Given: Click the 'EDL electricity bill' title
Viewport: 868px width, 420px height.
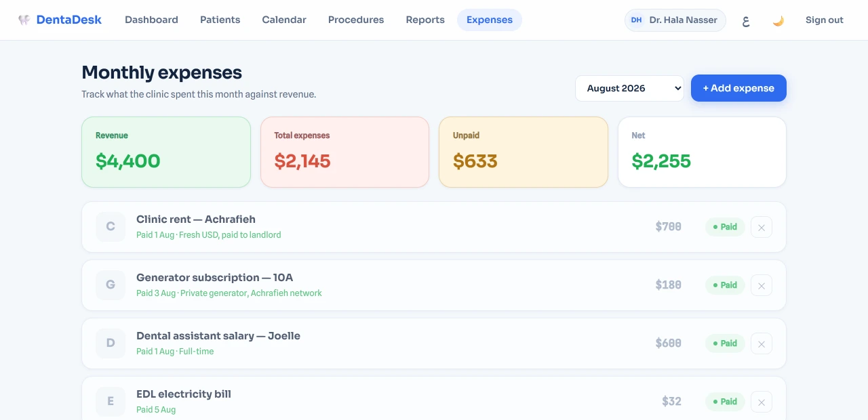Looking at the screenshot, I should pos(184,394).
